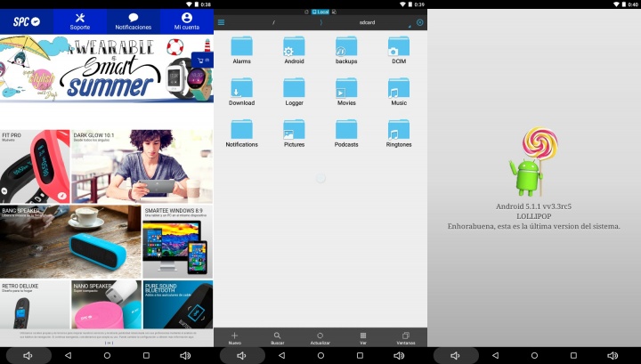Tap volume down in Lollipop screen's navigation bar
641x364 pixels.
(x=456, y=356)
